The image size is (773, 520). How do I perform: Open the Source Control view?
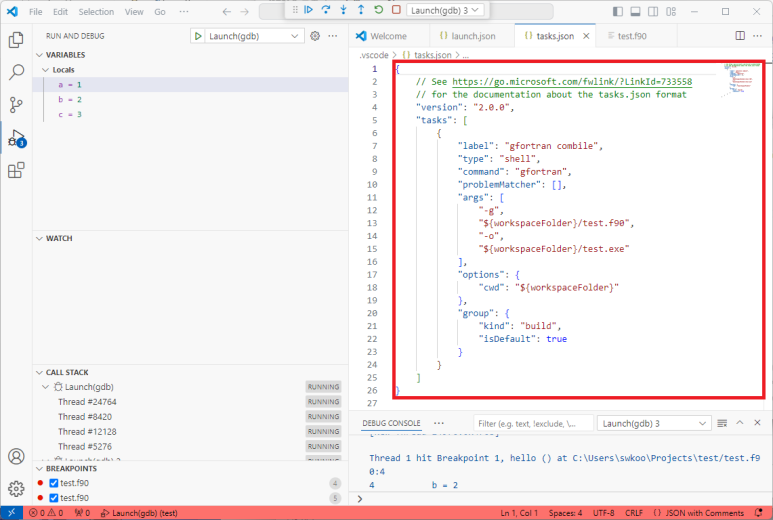[16, 105]
